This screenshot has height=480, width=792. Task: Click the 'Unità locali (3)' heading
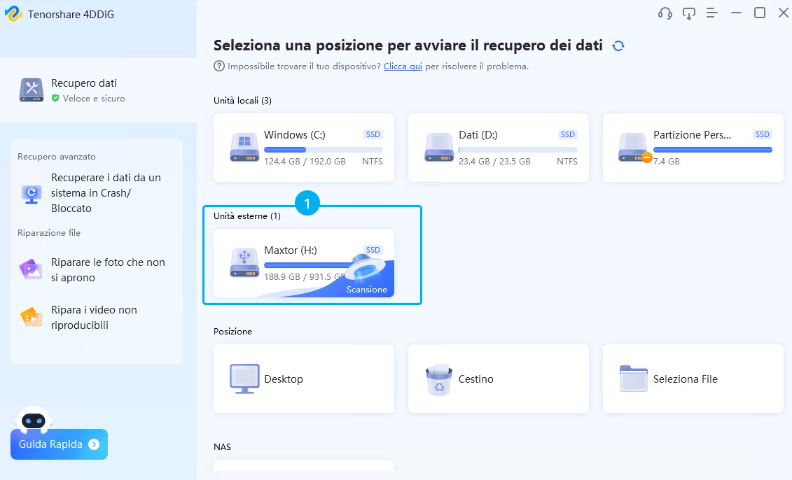click(242, 101)
